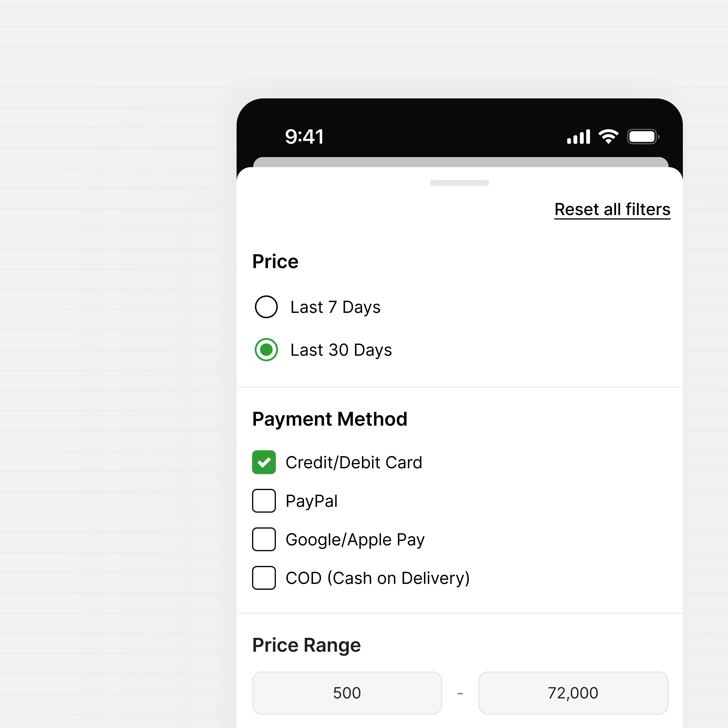Grab the bottom sheet drag handle
This screenshot has width=728, height=728.
point(459,183)
